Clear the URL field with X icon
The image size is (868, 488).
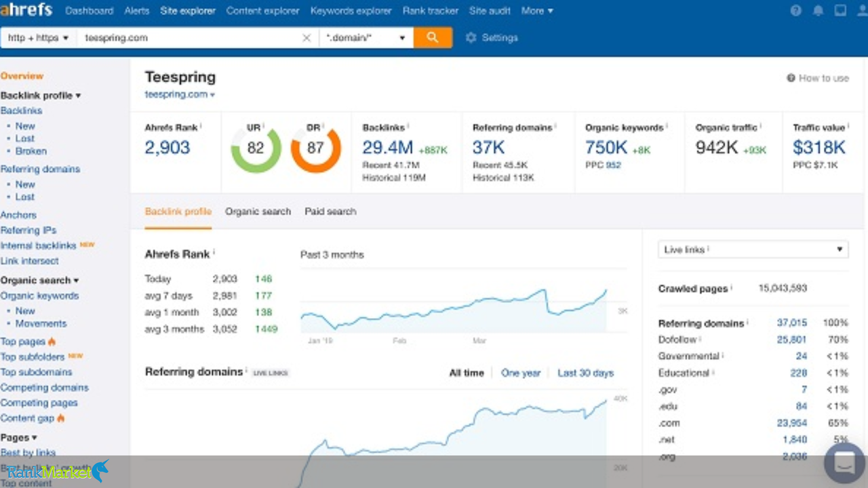(x=307, y=38)
